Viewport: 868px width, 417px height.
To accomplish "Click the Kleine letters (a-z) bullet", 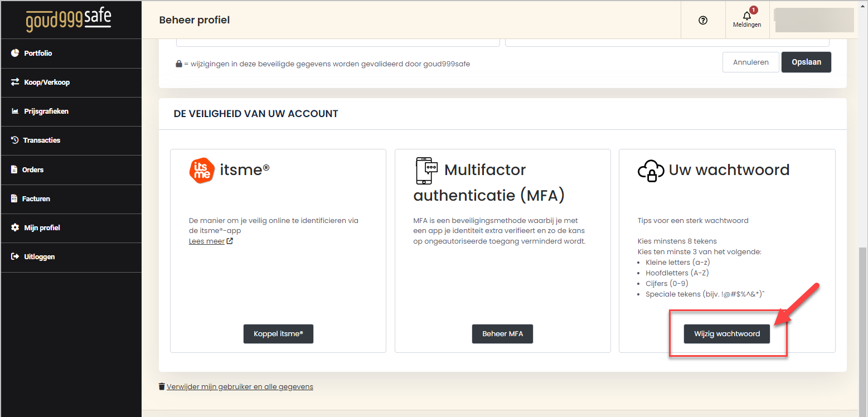I will (677, 263).
